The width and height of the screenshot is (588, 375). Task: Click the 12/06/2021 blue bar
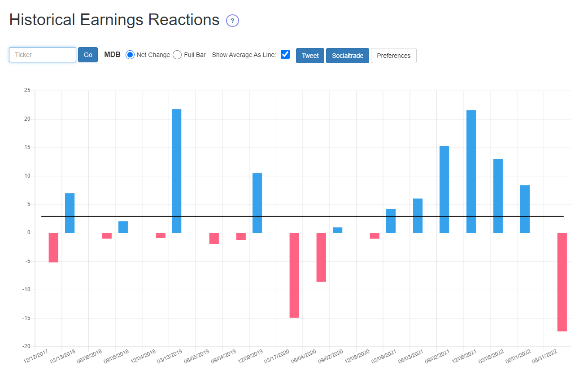tap(471, 171)
